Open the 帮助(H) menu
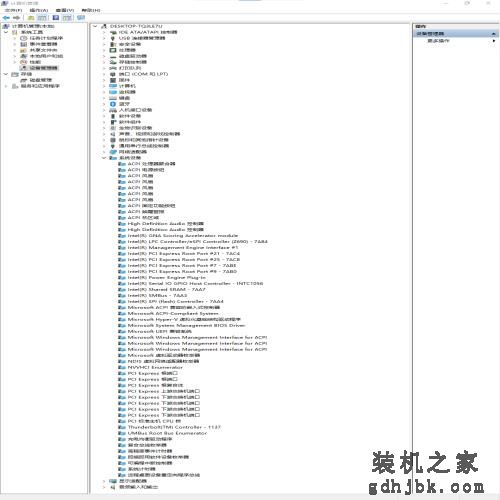 pyautogui.click(x=91, y=10)
